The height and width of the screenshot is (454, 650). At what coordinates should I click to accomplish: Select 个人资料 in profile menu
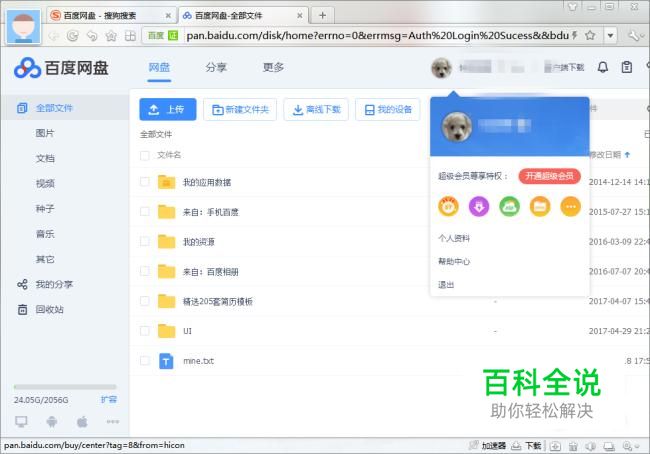[x=454, y=238]
